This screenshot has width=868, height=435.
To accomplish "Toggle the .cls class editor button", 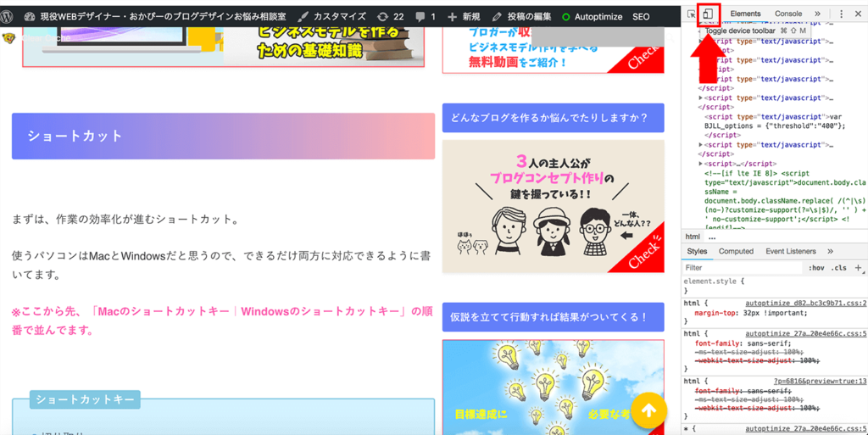I will pyautogui.click(x=838, y=268).
